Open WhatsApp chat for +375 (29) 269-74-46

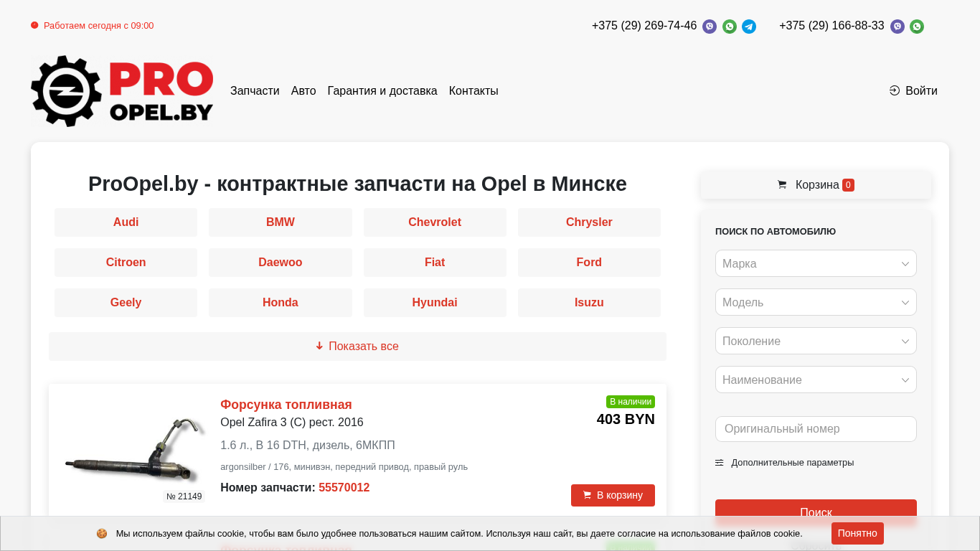pyautogui.click(x=730, y=27)
